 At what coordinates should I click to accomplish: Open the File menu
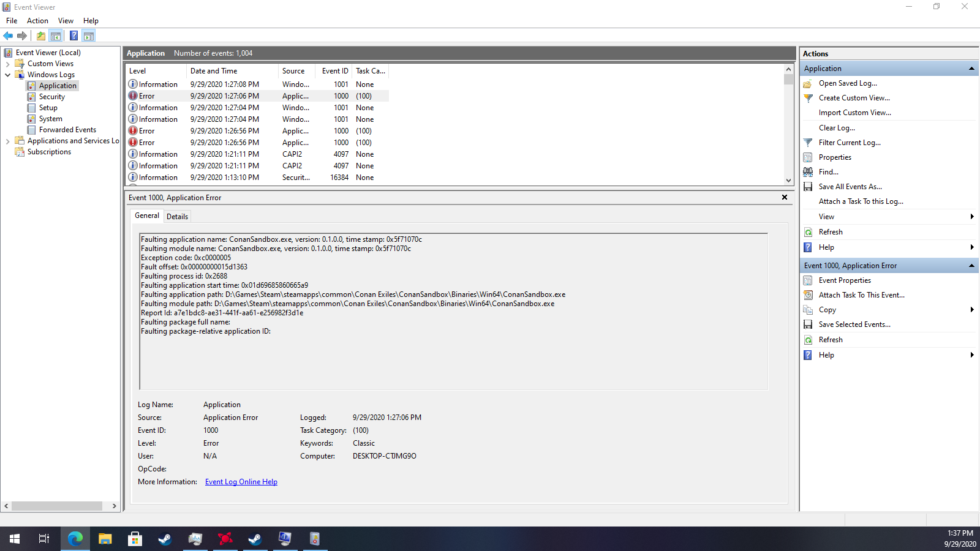(12, 21)
